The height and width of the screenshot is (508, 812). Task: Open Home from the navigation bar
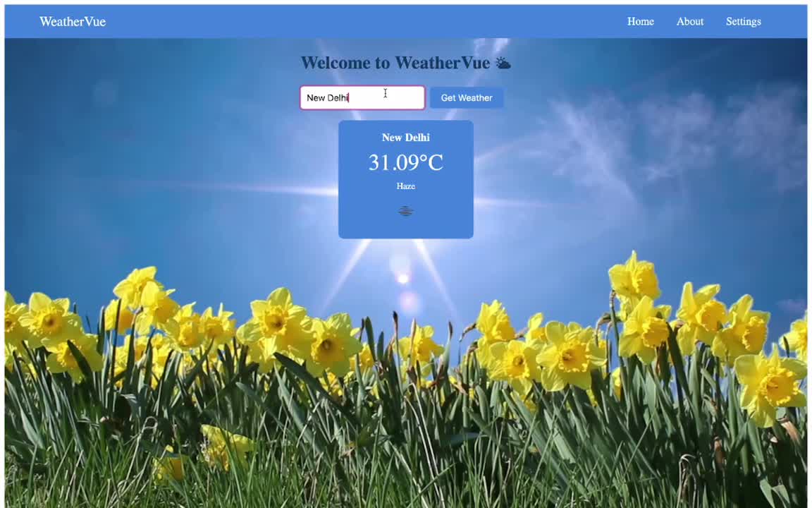[x=640, y=21]
